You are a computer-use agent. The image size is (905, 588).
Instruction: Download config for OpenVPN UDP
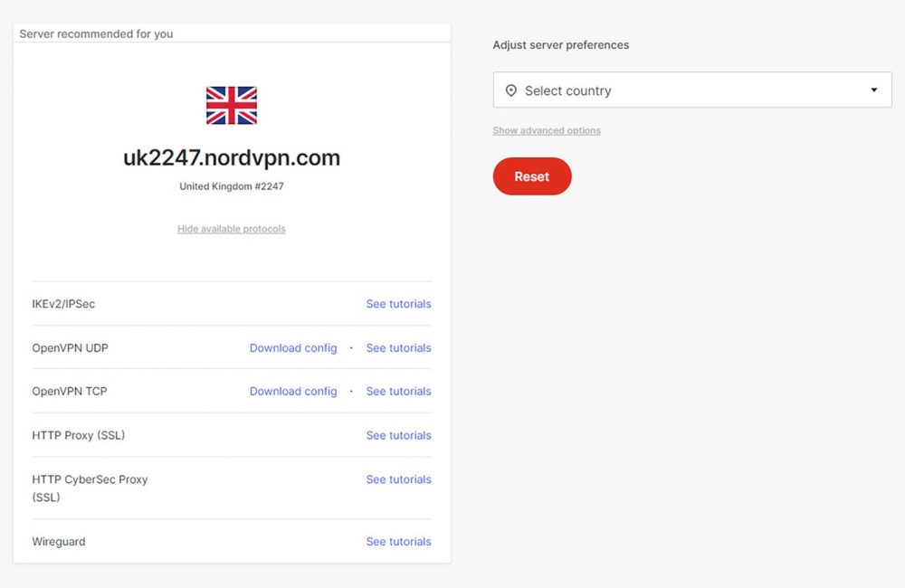click(293, 348)
